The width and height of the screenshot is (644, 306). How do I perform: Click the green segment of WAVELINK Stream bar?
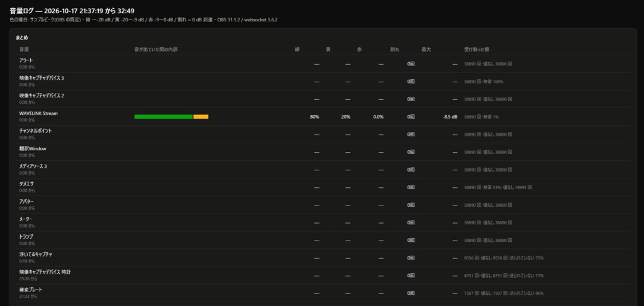[164, 117]
